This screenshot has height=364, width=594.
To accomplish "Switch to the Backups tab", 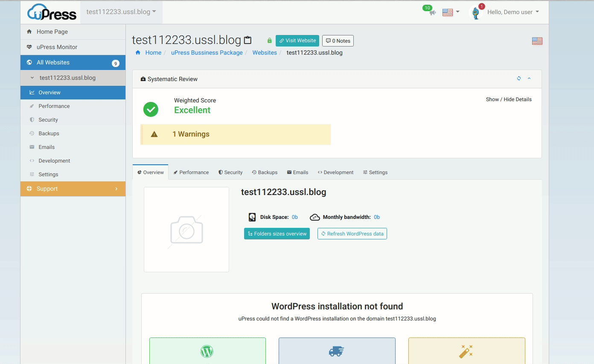I will pos(265,172).
